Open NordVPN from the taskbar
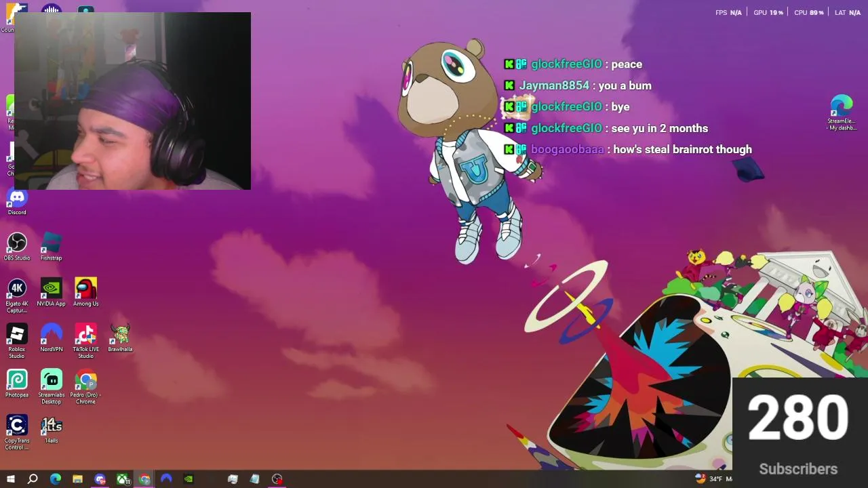 tap(167, 479)
